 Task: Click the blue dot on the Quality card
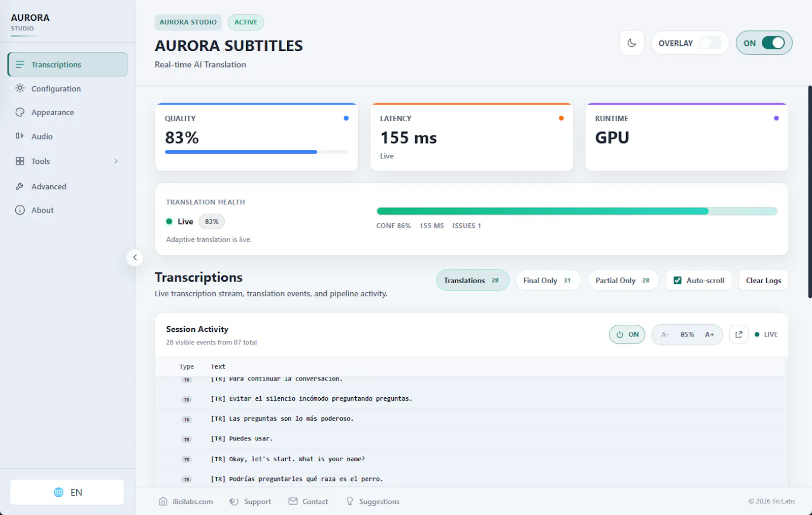tap(346, 118)
